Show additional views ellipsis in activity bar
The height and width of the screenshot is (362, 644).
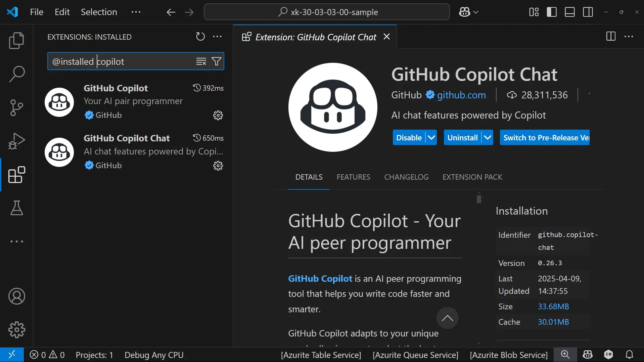coord(16,241)
